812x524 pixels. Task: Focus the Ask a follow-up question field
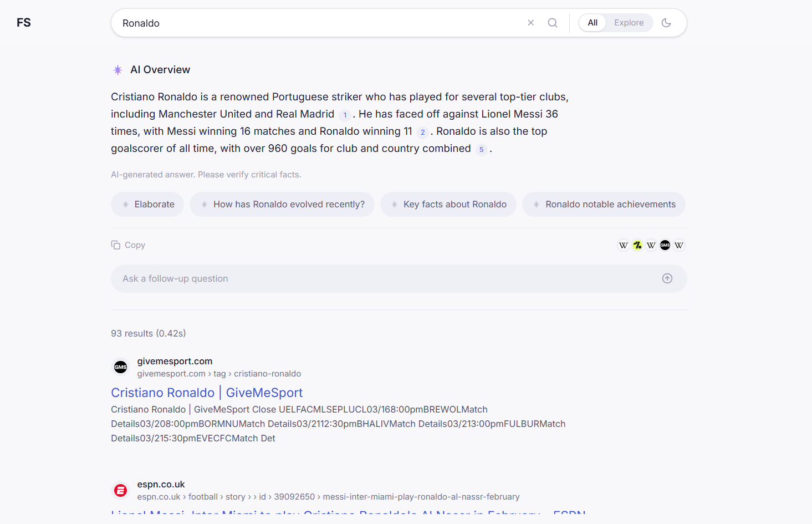382,278
